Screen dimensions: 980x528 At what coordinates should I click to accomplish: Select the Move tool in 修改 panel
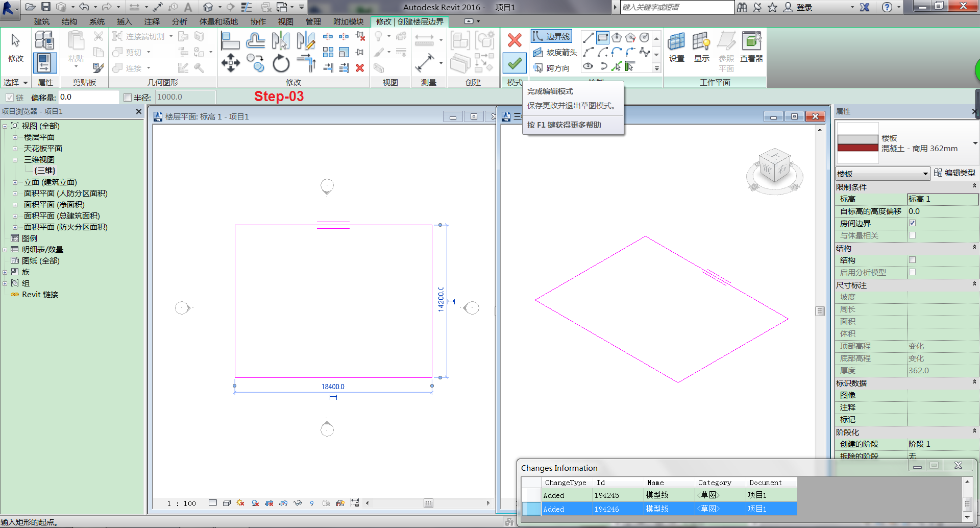pos(231,63)
